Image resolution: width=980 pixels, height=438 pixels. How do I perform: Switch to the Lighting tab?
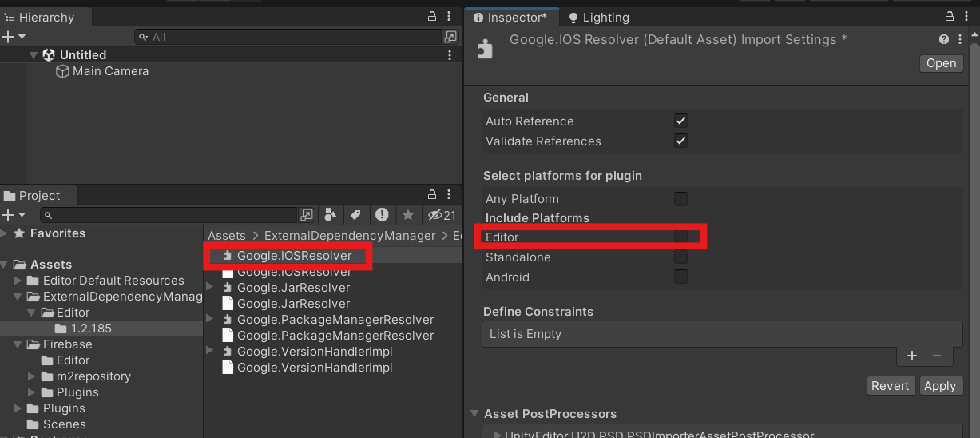click(598, 17)
